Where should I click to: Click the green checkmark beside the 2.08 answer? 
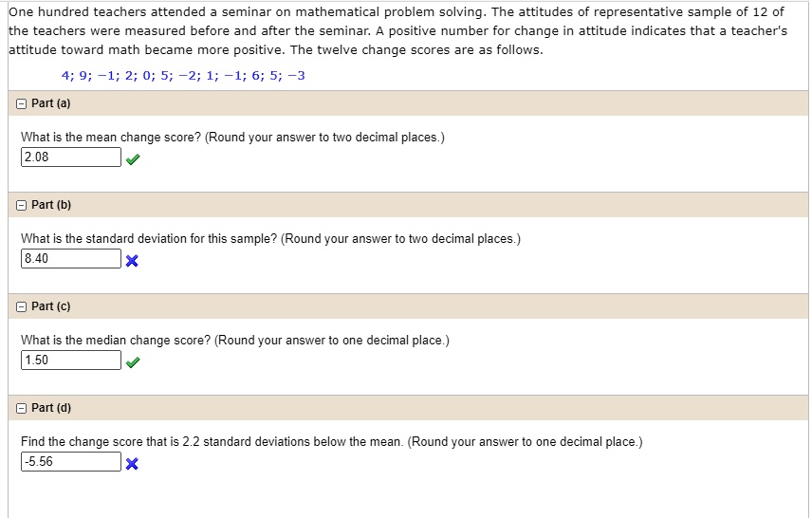pyautogui.click(x=132, y=159)
